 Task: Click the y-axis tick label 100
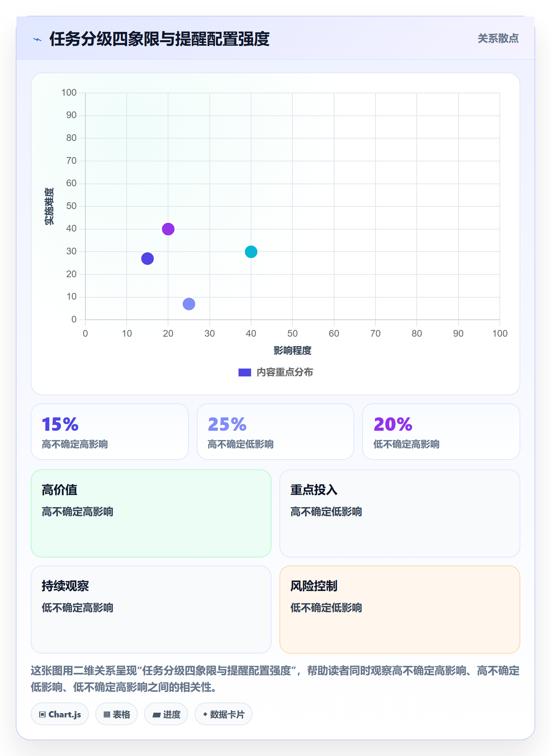click(69, 93)
